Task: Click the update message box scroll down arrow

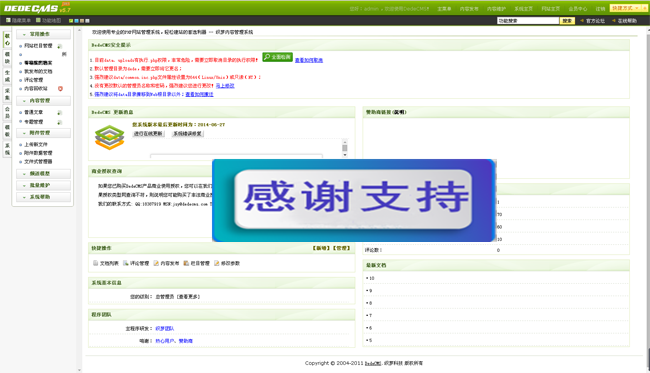Action: point(344,155)
